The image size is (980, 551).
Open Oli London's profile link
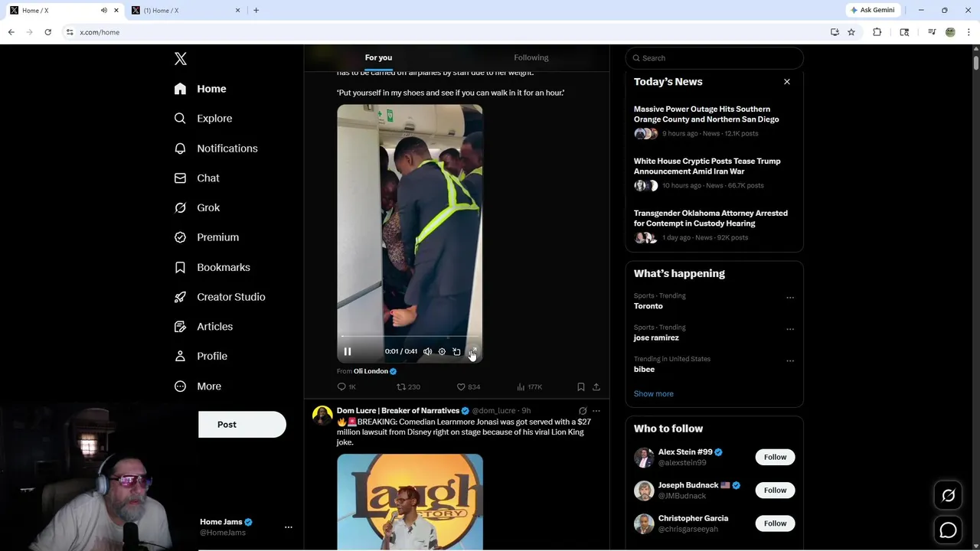[x=371, y=371]
